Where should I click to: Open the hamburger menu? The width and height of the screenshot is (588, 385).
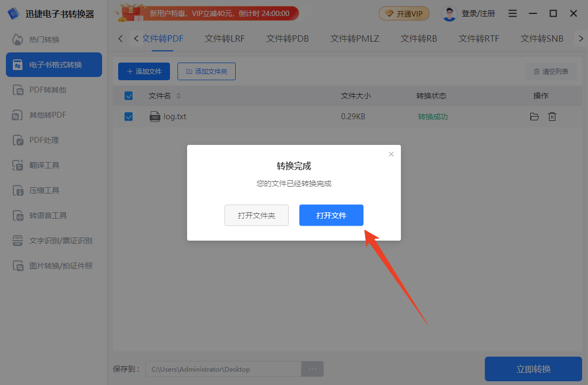point(512,13)
